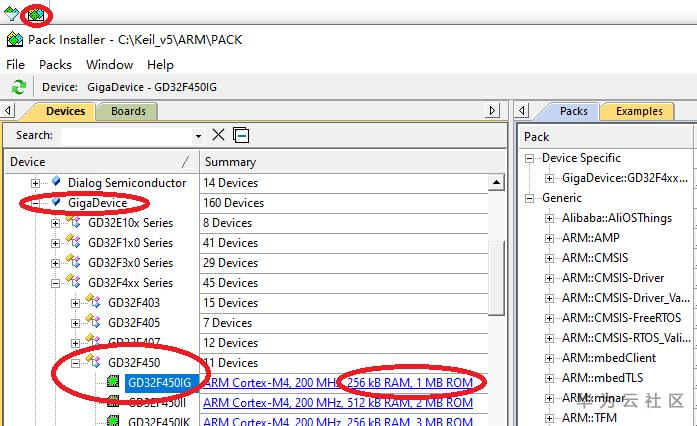Click the GD32F405 subfamily icon
This screenshot has height=426, width=697.
point(93,321)
